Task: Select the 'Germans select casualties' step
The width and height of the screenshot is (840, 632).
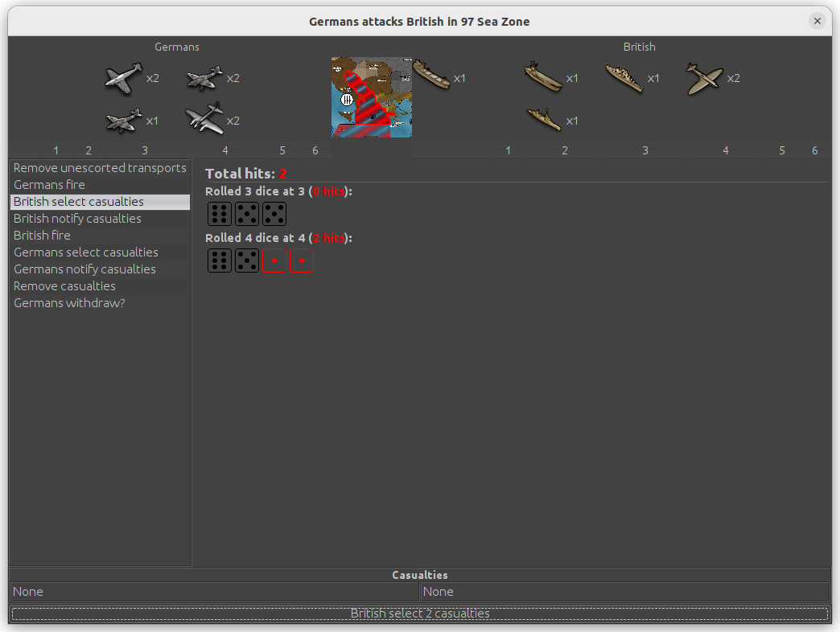Action: point(86,252)
